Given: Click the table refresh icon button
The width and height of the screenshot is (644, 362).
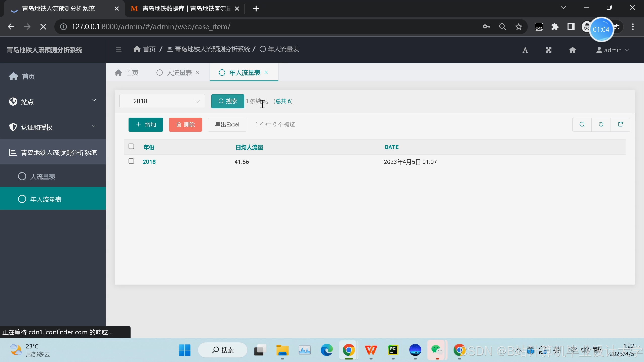Looking at the screenshot, I should pos(601,125).
